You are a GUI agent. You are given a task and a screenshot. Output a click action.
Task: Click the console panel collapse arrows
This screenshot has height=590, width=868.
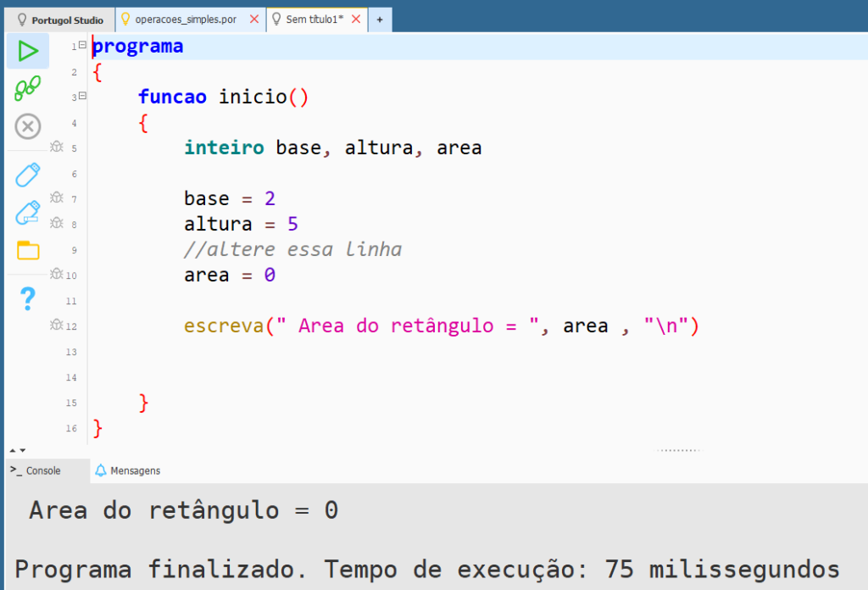(18, 450)
